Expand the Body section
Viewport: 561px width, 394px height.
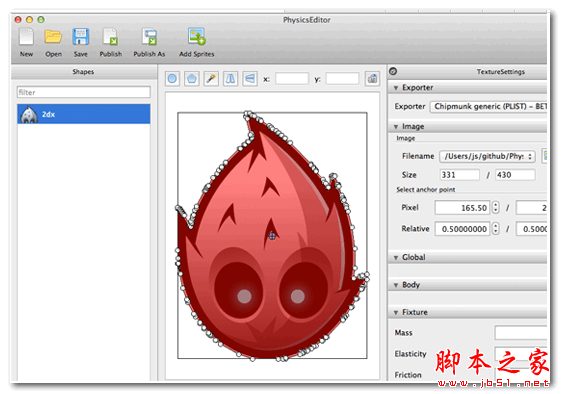[x=396, y=285]
